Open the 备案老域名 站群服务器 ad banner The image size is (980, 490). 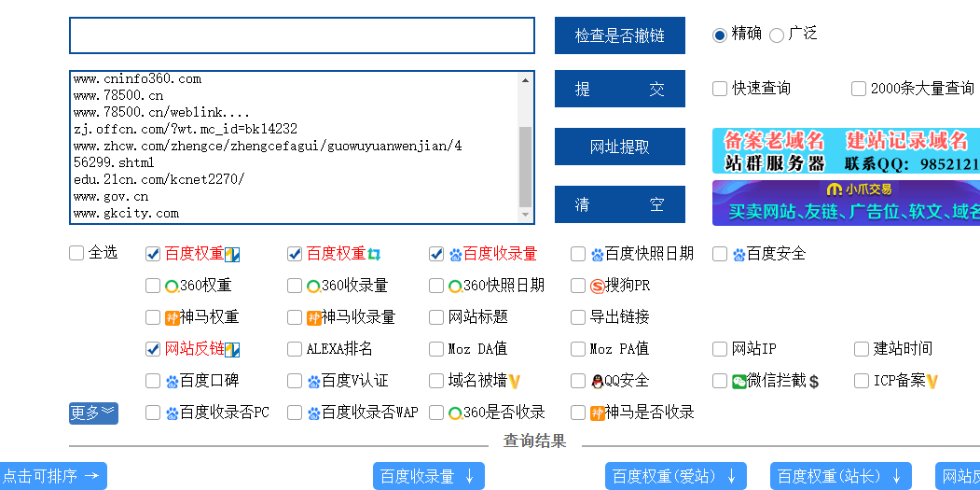(x=847, y=151)
